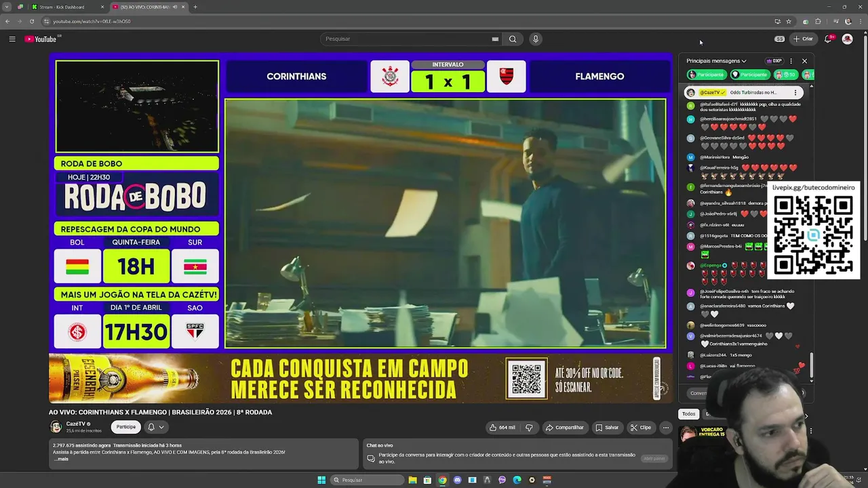The height and width of the screenshot is (488, 868).
Task: Reload the current page
Action: (x=32, y=21)
